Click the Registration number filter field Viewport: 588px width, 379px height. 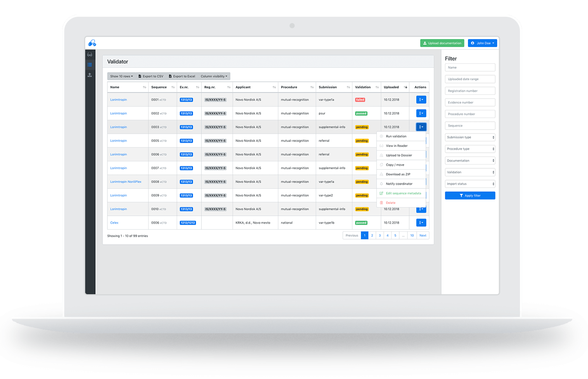coord(470,91)
